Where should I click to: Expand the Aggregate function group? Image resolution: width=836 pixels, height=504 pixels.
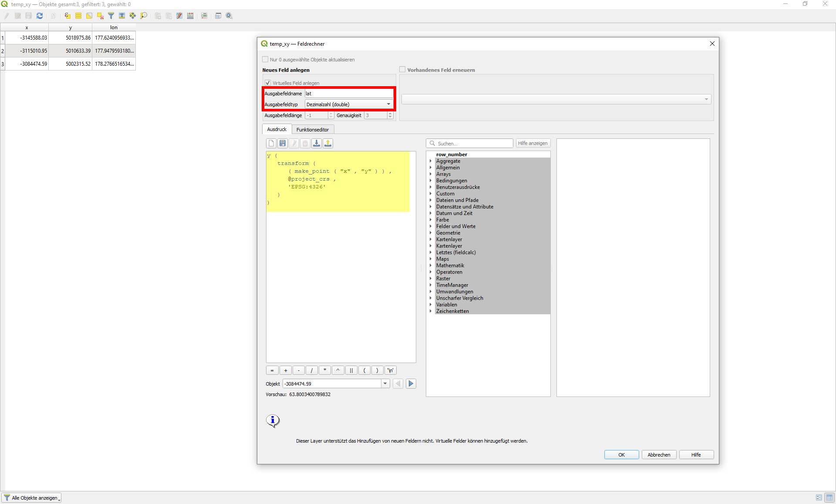(431, 161)
